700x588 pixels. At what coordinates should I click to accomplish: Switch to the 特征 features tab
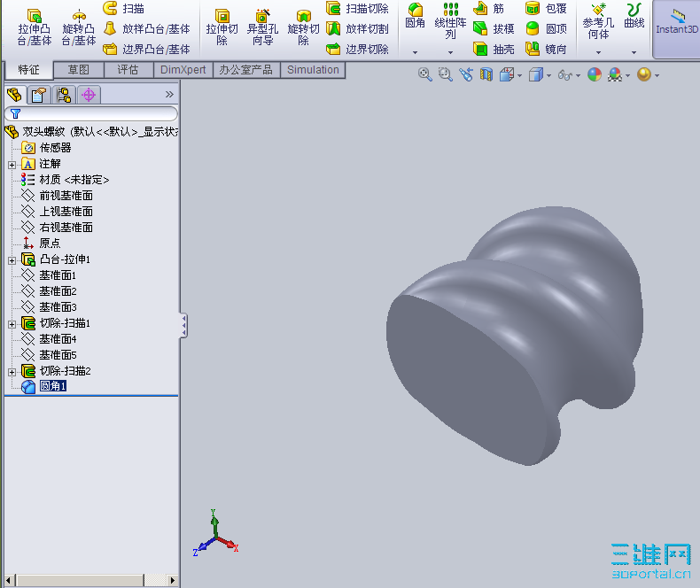(x=29, y=70)
